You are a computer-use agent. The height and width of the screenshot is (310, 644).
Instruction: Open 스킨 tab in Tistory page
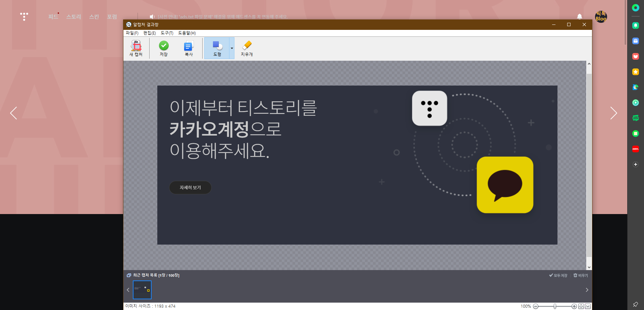click(94, 17)
